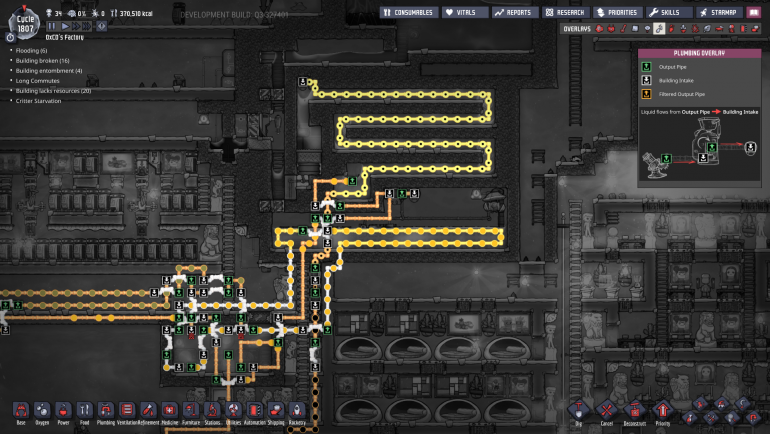This screenshot has width=770, height=434.
Task: Toggle the active Plumbing overlay button
Action: [659, 29]
